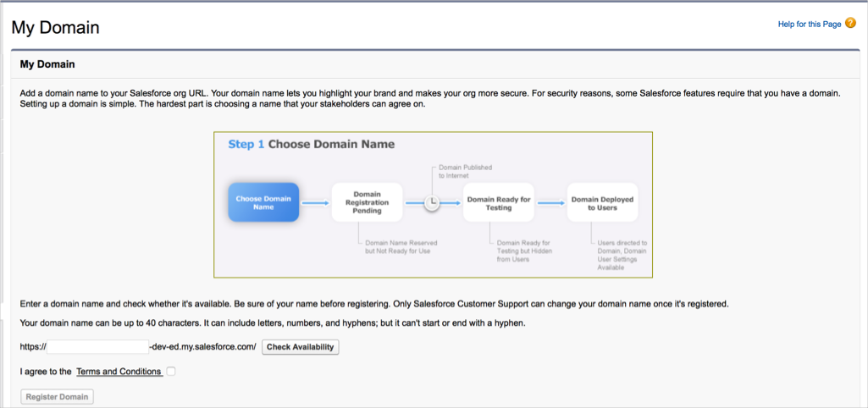Click the Step 1 Choose Domain Name heading
868x408 pixels.
pyautogui.click(x=311, y=145)
